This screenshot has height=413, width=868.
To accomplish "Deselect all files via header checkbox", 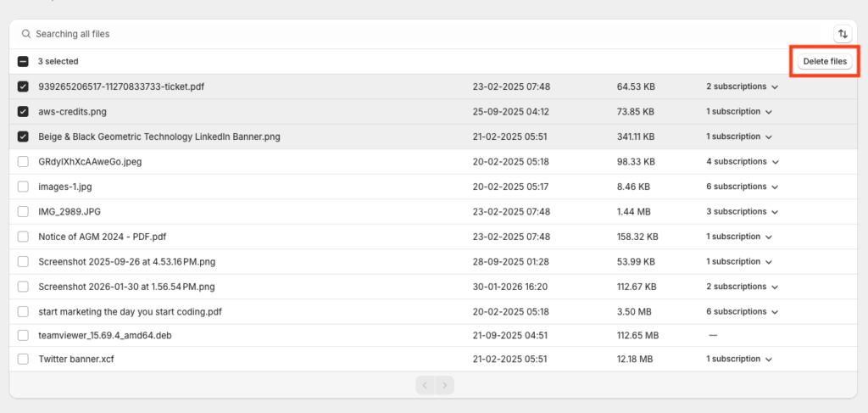I will (23, 62).
